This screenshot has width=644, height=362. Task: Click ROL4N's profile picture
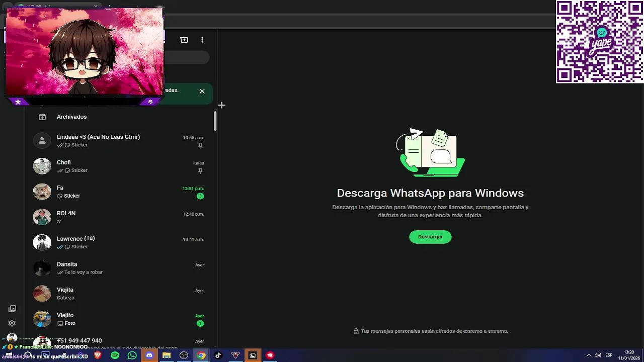[42, 217]
